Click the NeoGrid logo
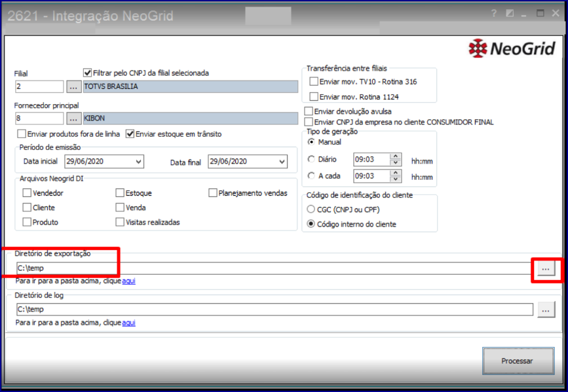 click(x=512, y=48)
